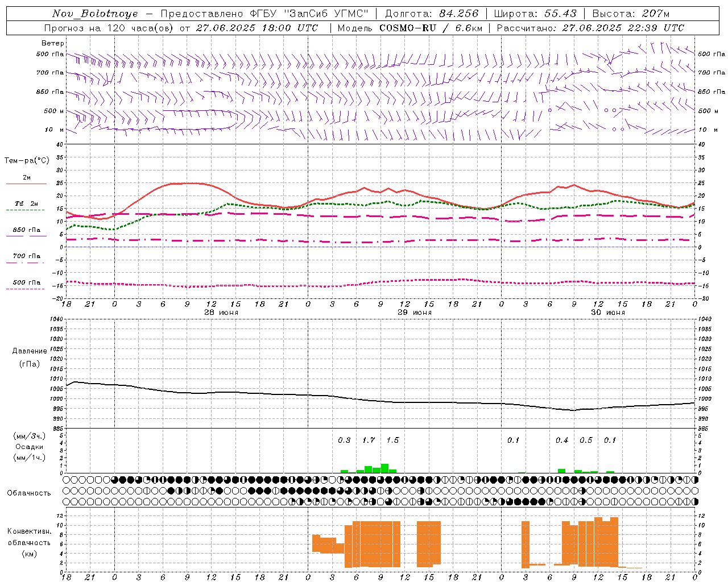Click the Осадки precipitation label
The height and width of the screenshot is (582, 728).
30,447
